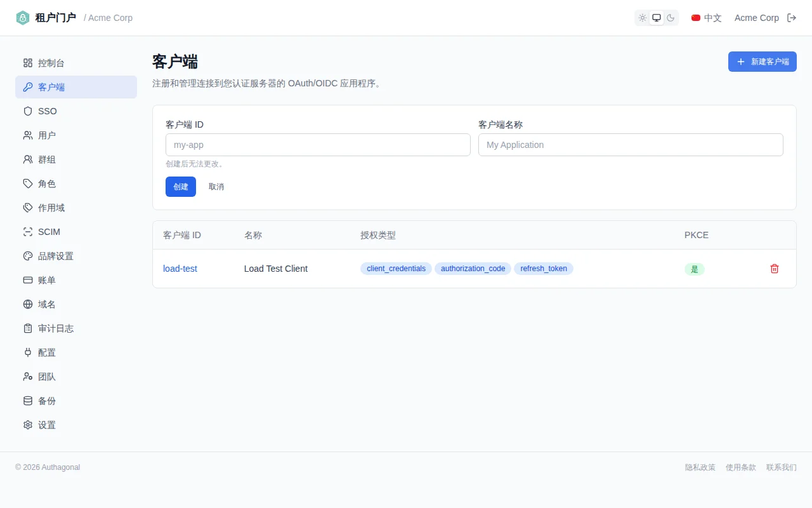Image resolution: width=812 pixels, height=508 pixels.
Task: Click the 备份 database icon
Action: pyautogui.click(x=28, y=401)
